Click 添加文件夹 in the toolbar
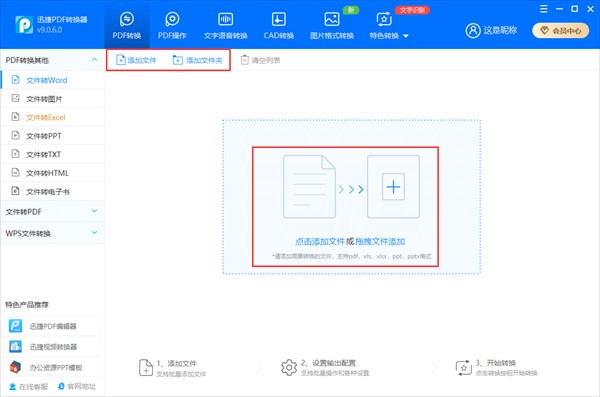This screenshot has width=600, height=397. [197, 60]
